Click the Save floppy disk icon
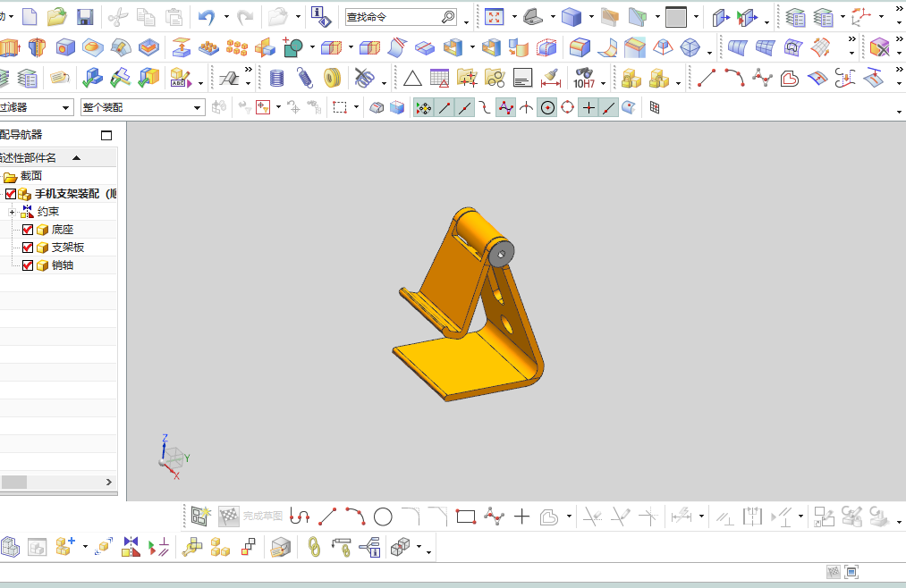Viewport: 906px width, 588px height. 85,17
